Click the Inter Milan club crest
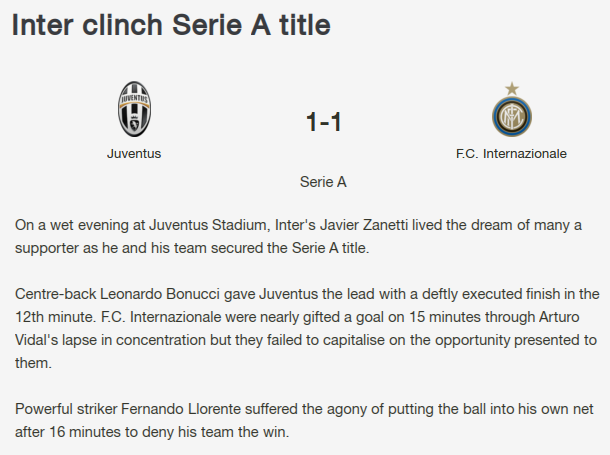The image size is (610, 455). click(x=511, y=118)
